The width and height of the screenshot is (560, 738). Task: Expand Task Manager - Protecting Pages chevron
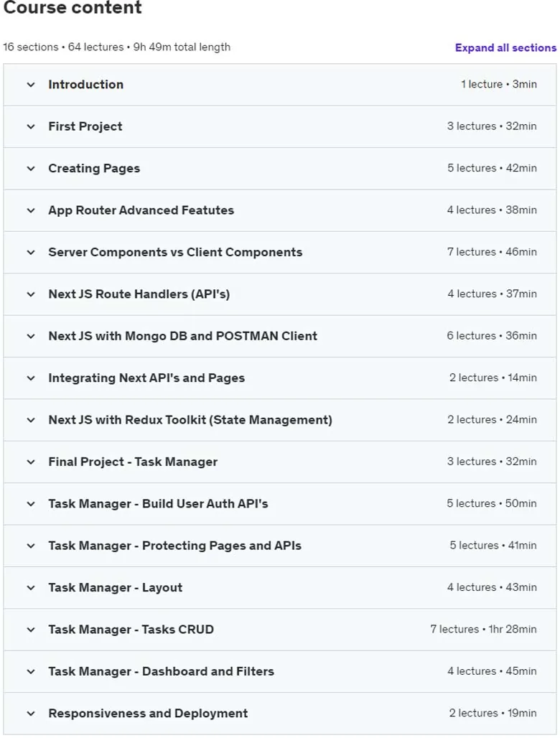tap(31, 546)
